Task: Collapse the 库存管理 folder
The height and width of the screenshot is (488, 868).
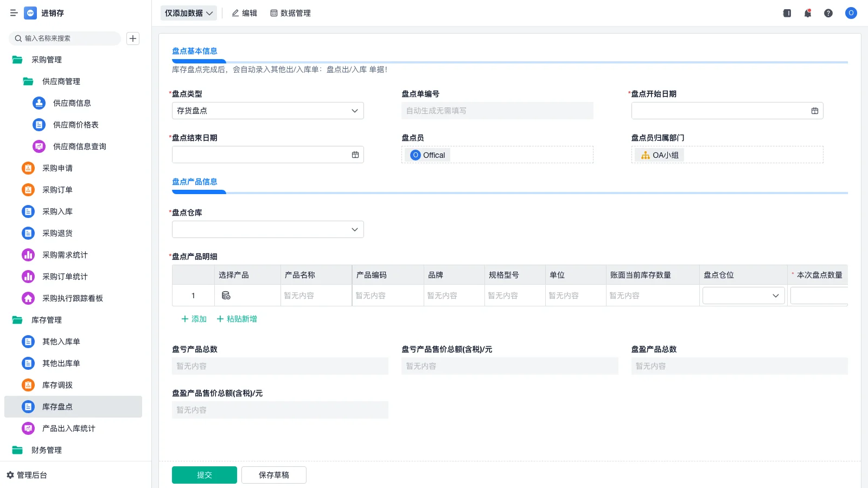Action: pyautogui.click(x=17, y=320)
